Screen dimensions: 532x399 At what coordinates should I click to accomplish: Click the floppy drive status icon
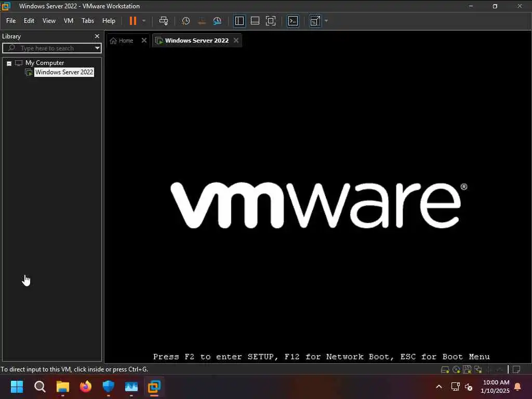click(x=467, y=369)
